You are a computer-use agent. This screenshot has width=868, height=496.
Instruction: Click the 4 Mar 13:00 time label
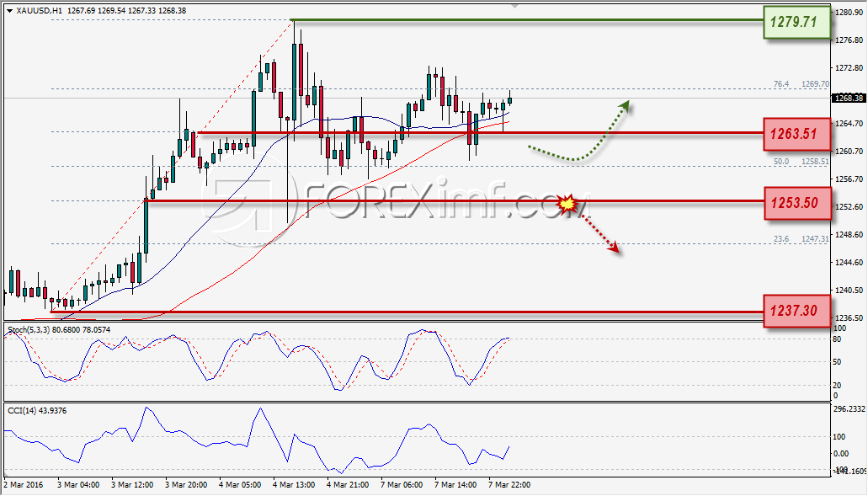(x=294, y=485)
